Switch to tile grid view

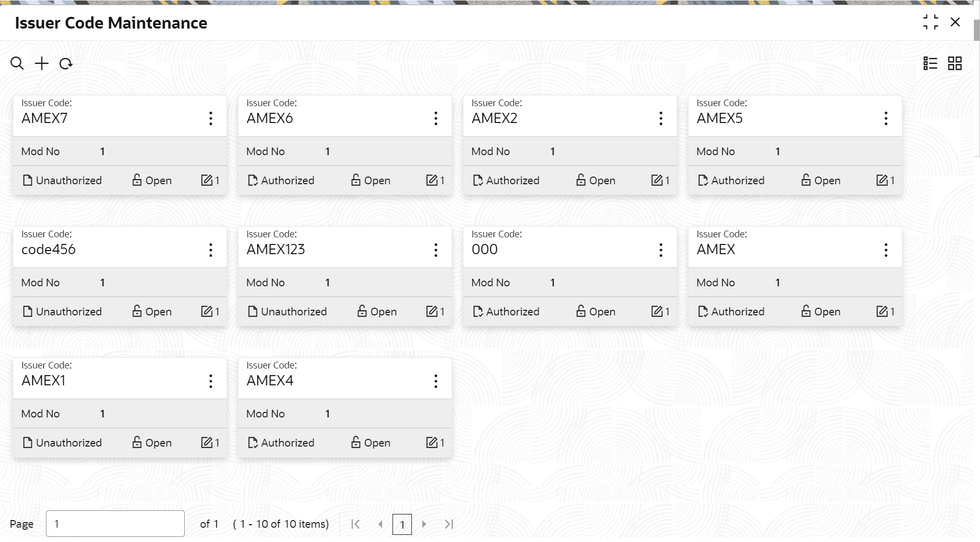(x=954, y=63)
